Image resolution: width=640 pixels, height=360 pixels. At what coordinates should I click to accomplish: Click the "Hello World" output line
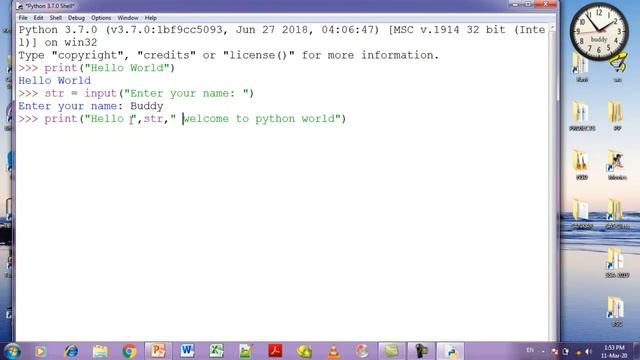pos(55,80)
